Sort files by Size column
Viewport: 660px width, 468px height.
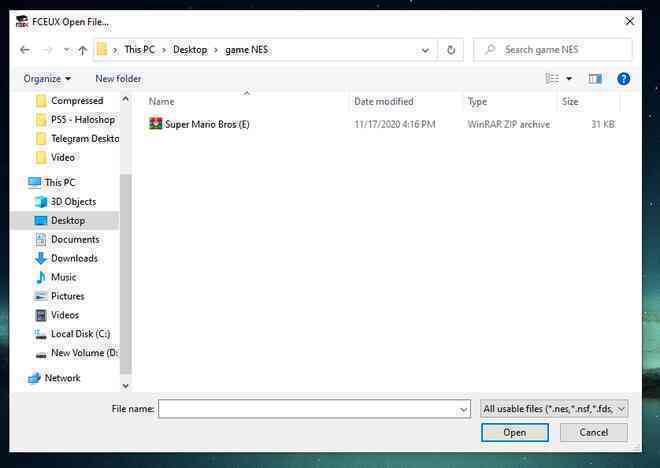point(570,101)
